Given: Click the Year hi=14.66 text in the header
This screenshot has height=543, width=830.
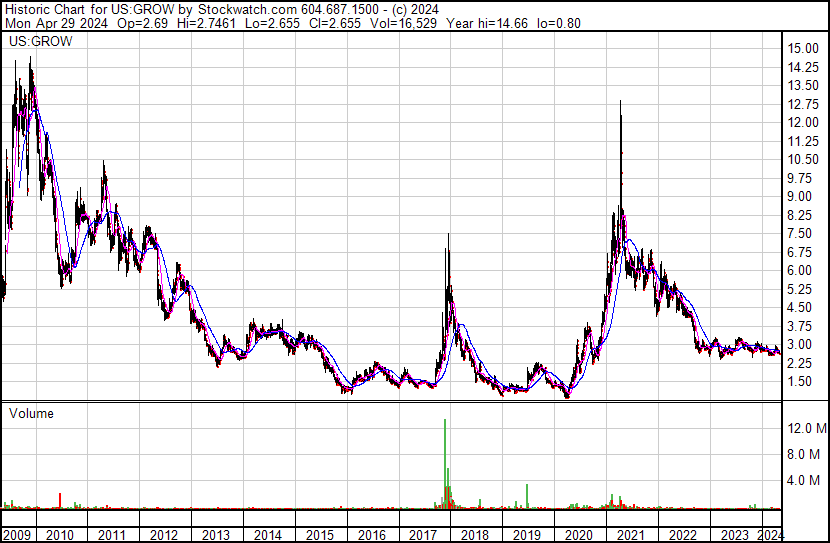Looking at the screenshot, I should pyautogui.click(x=487, y=23).
